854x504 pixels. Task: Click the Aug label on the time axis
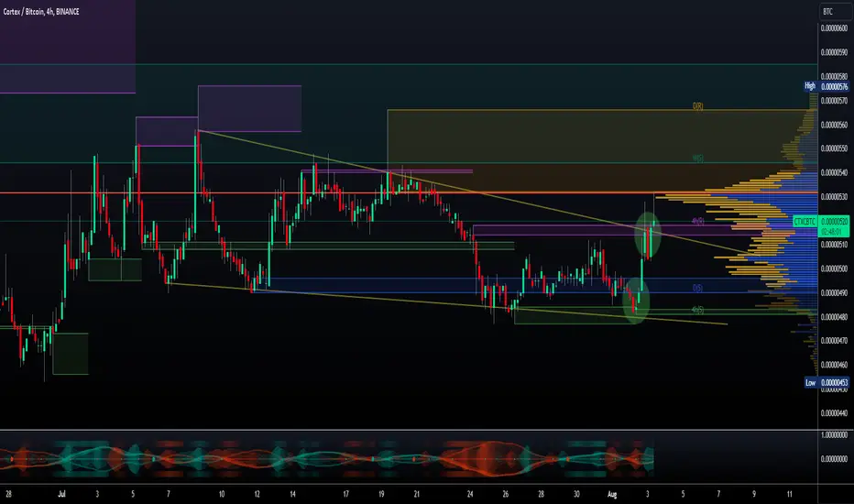612,494
